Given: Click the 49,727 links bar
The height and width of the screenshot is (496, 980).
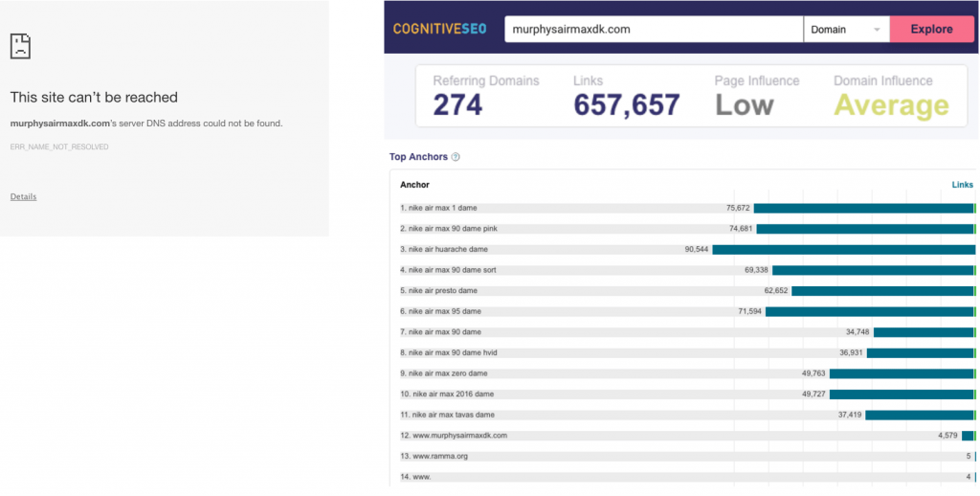Looking at the screenshot, I should coord(902,395).
